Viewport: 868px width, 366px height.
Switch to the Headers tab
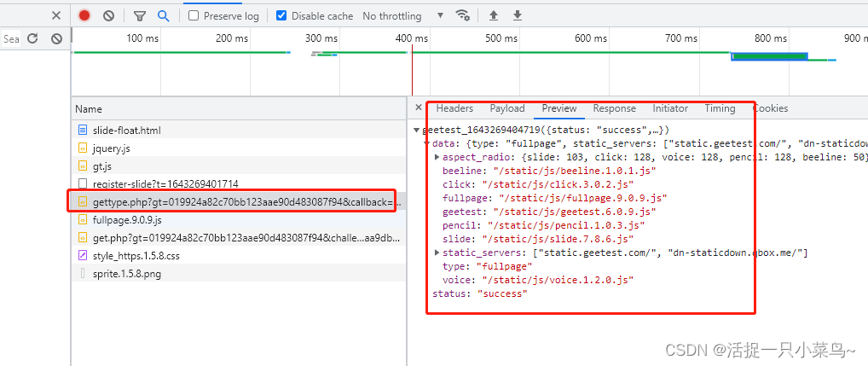tap(454, 108)
